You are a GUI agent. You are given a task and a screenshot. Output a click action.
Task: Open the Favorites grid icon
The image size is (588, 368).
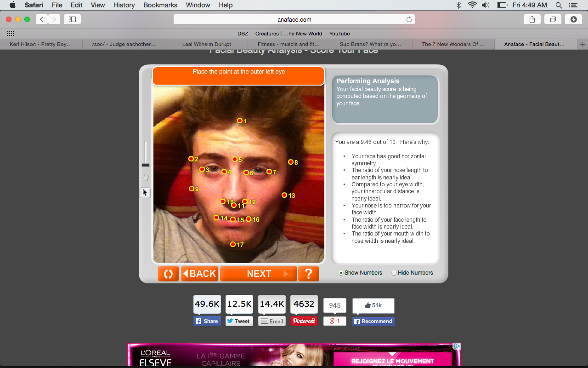(x=11, y=34)
